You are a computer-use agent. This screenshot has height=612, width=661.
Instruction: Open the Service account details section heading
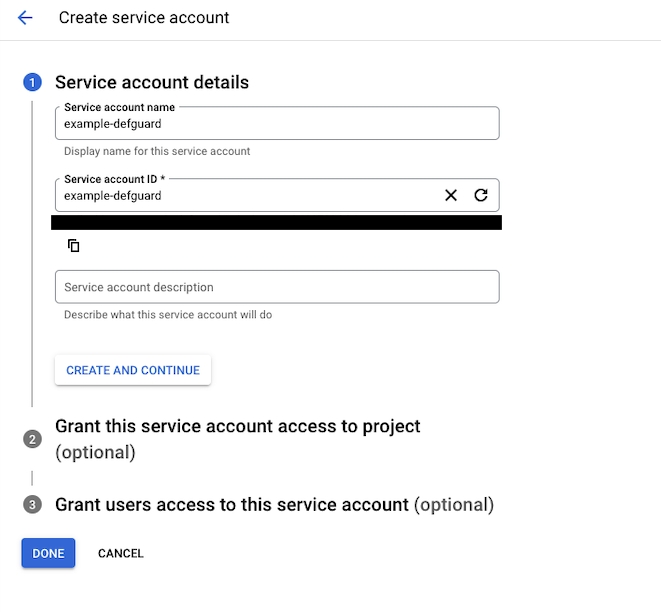(152, 83)
